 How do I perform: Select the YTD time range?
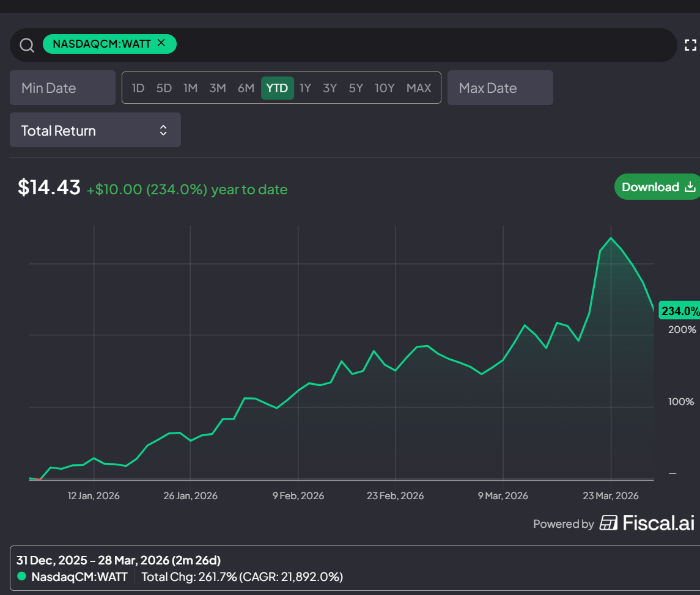click(277, 88)
